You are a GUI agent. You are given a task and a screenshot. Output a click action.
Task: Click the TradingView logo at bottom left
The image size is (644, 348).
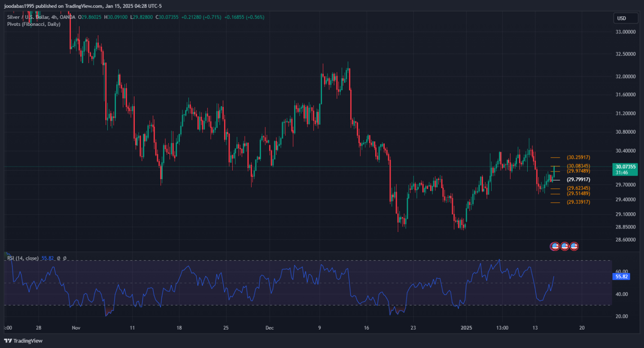(23, 341)
